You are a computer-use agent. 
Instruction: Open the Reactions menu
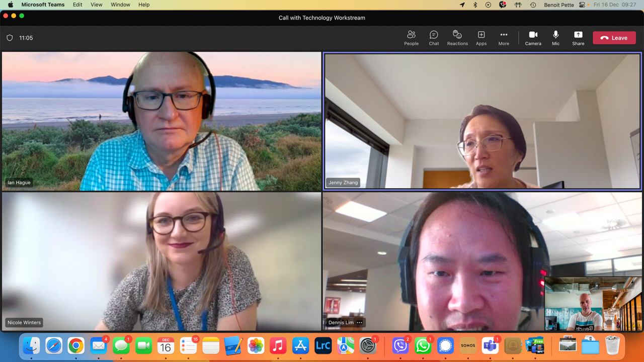coord(457,38)
